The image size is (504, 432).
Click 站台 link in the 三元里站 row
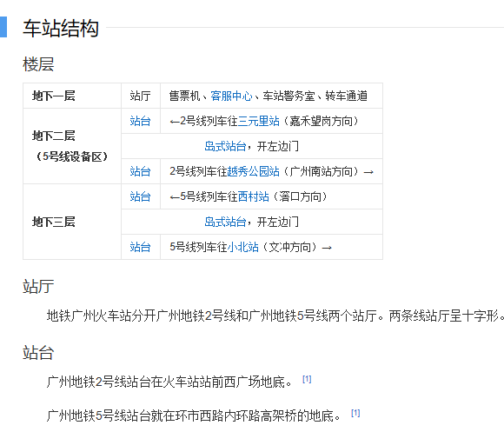coord(140,121)
